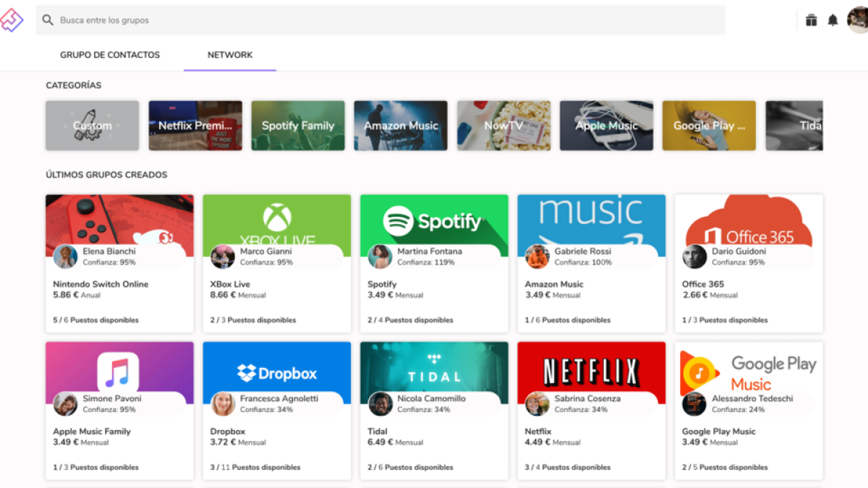
Task: Open Francesca Agnoletti's avatar
Action: click(x=223, y=404)
